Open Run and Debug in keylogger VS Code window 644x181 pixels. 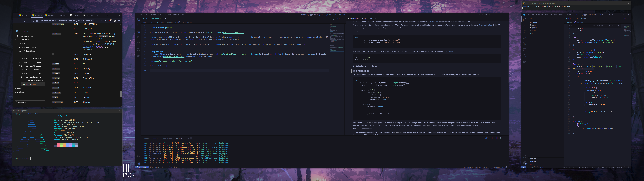coord(525,37)
